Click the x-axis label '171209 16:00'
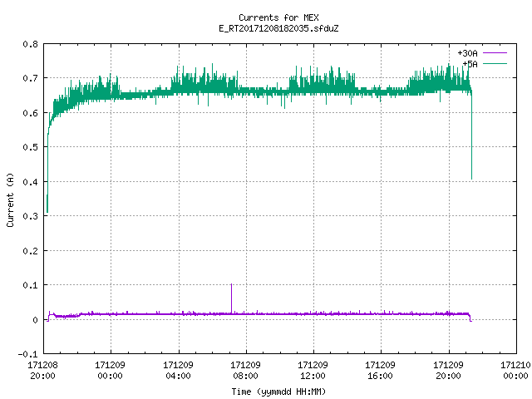Viewport: 532px width, 399px height. [380, 370]
